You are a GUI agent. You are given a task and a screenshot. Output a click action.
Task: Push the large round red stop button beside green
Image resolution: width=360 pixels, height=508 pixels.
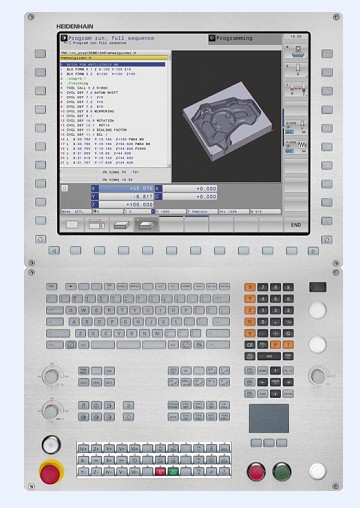click(256, 472)
